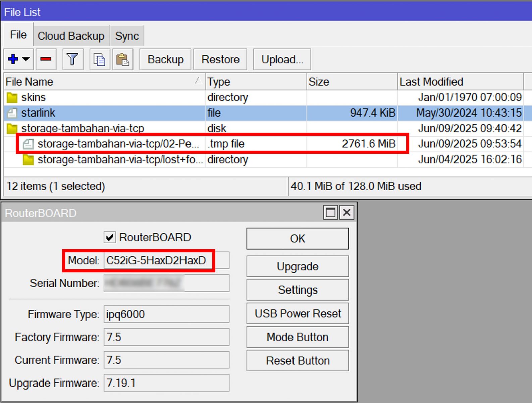532x403 pixels.
Task: Click the paste clipboard icon
Action: click(123, 59)
